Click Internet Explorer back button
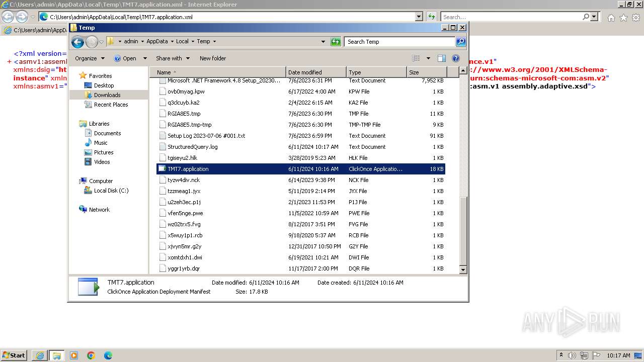The width and height of the screenshot is (644, 362). (8, 17)
